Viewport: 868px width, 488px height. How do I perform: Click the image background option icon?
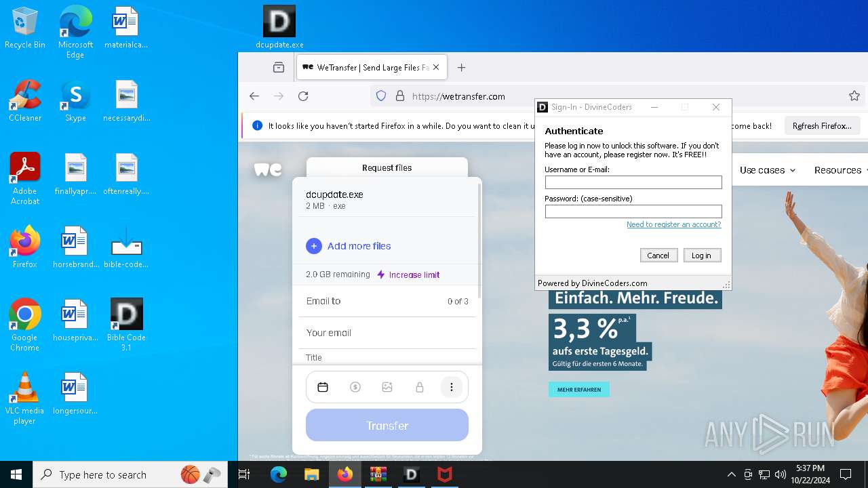(x=387, y=387)
